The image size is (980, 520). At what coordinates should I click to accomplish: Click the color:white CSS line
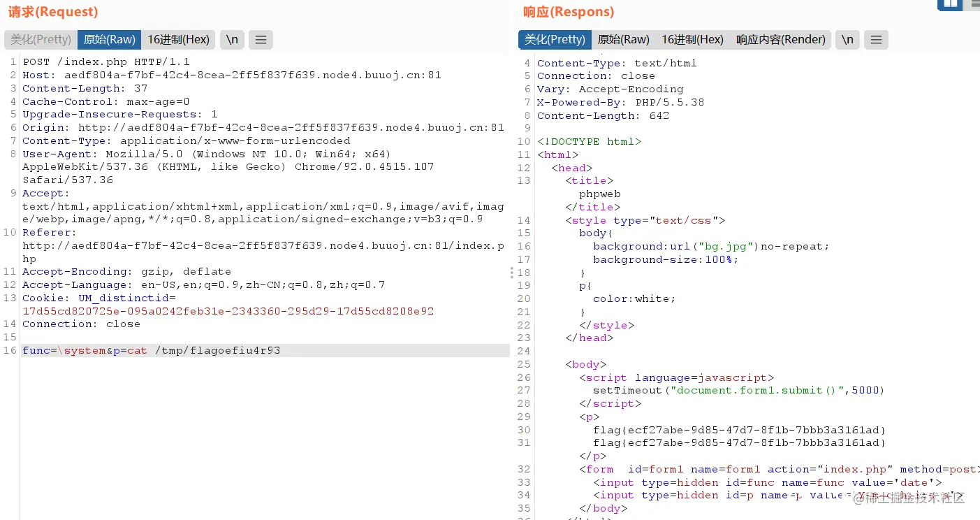click(634, 298)
